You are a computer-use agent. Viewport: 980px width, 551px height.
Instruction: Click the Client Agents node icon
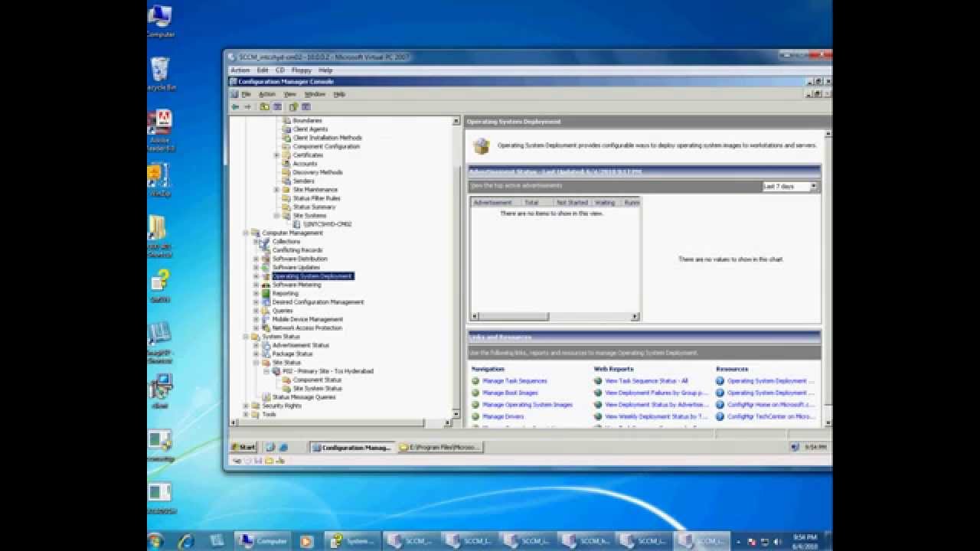287,129
